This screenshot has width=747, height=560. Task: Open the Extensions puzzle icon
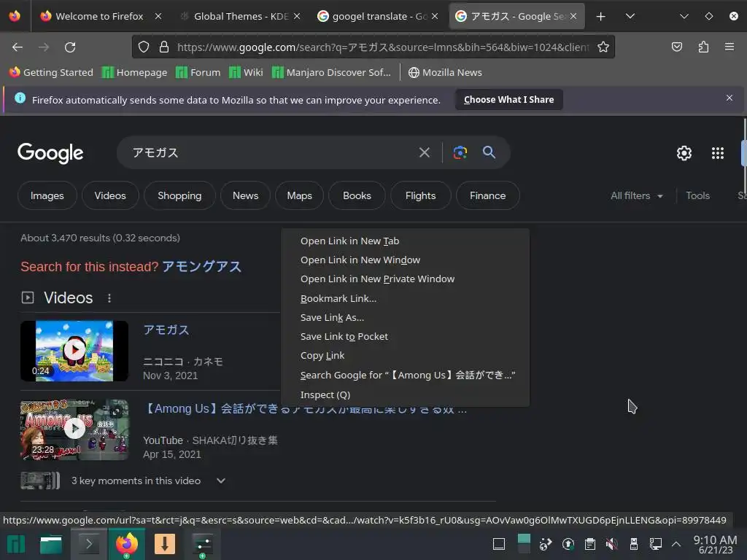point(703,47)
